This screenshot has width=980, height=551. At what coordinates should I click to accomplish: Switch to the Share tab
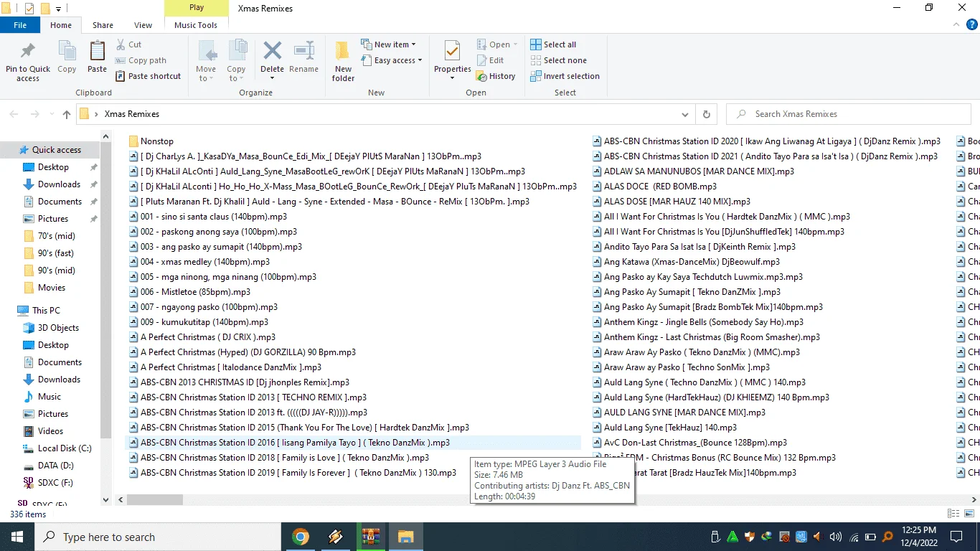(x=103, y=25)
